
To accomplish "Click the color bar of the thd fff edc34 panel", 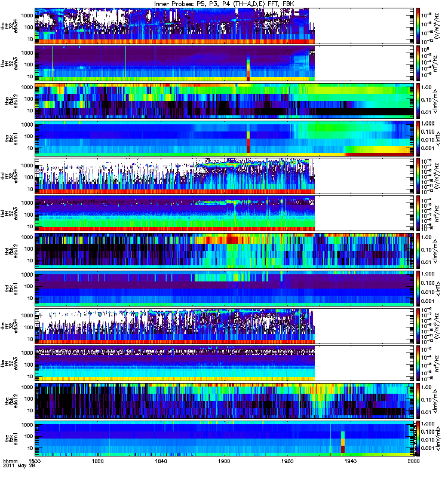I will click(419, 176).
